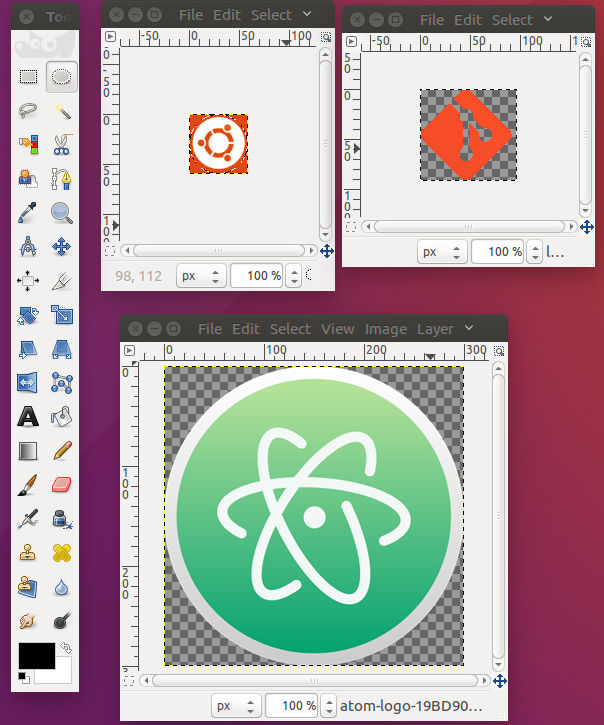The width and height of the screenshot is (604, 725).
Task: Reset colors to default black and white
Action: pos(24,677)
